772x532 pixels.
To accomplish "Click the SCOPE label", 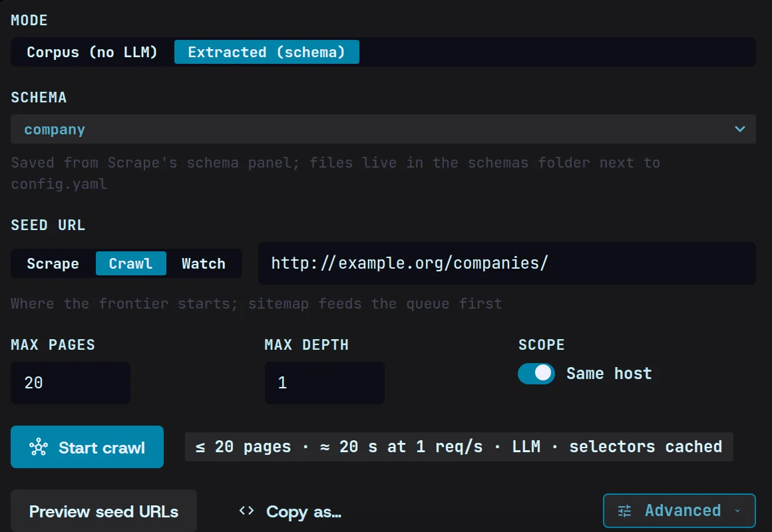I will [x=542, y=344].
